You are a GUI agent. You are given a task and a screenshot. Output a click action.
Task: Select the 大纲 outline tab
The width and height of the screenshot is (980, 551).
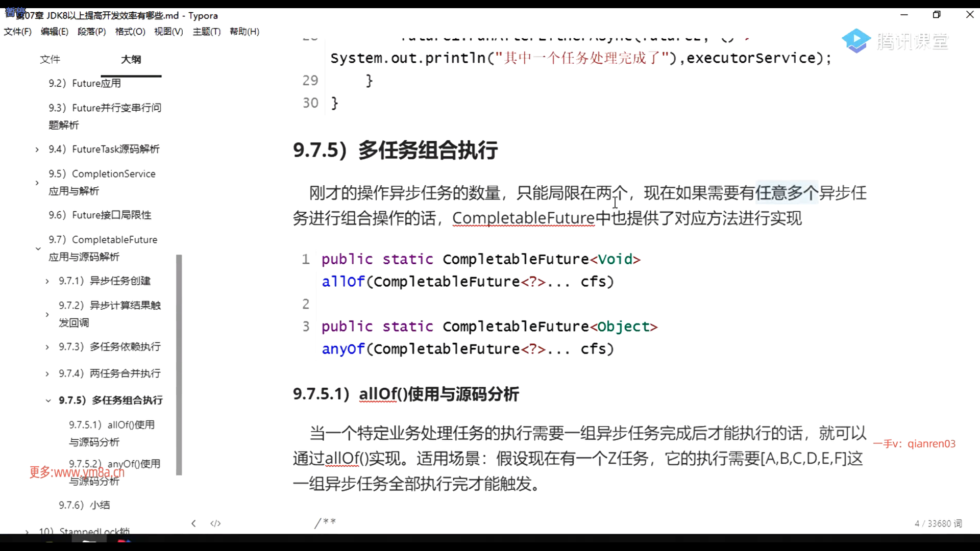pyautogui.click(x=131, y=59)
